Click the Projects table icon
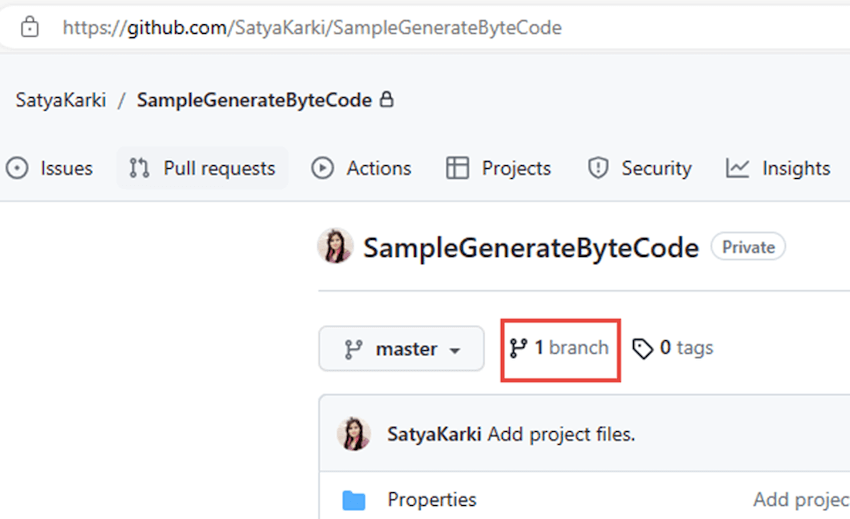The height and width of the screenshot is (519, 850). tap(458, 168)
